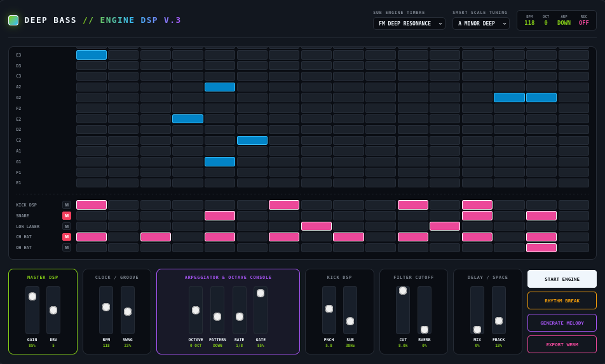Click the E1 note row label
The height and width of the screenshot is (364, 605).
pyautogui.click(x=18, y=183)
